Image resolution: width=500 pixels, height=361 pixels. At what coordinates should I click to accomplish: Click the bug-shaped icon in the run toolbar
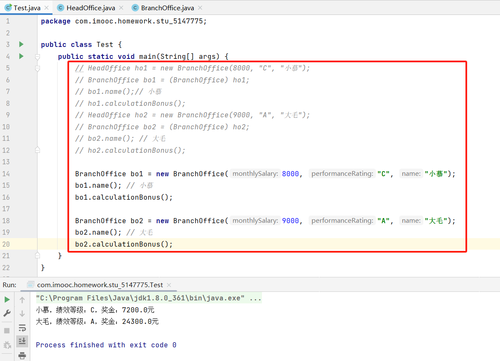tap(7, 345)
